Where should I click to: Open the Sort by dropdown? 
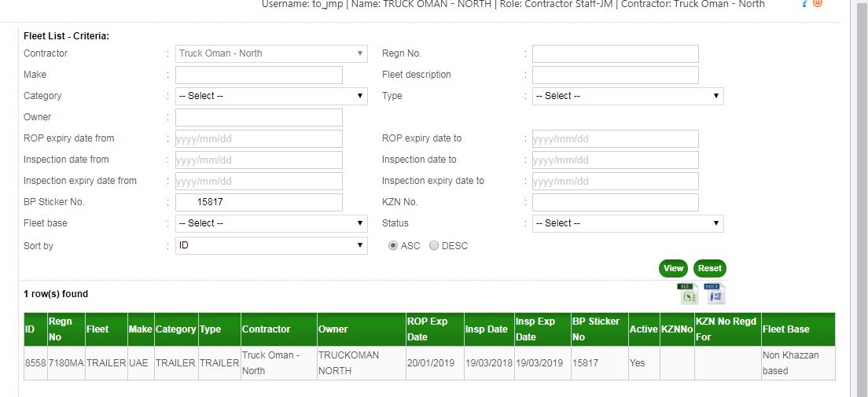click(x=271, y=246)
